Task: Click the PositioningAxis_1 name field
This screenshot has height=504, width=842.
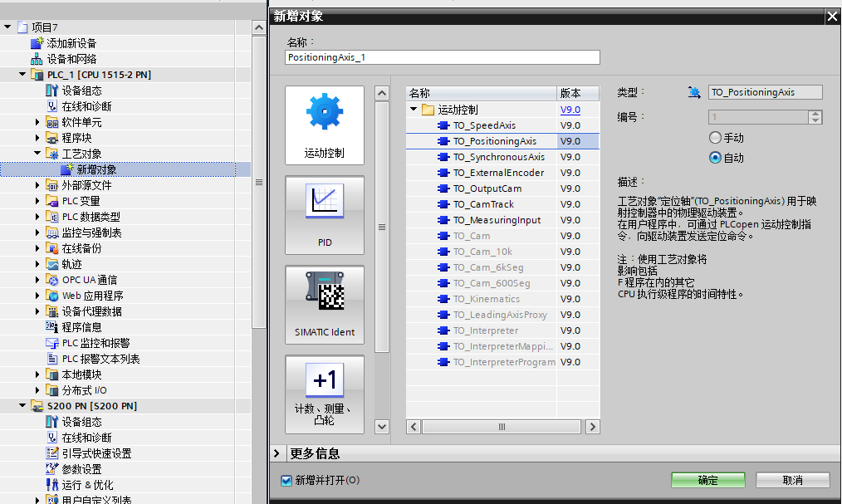Action: click(x=442, y=56)
